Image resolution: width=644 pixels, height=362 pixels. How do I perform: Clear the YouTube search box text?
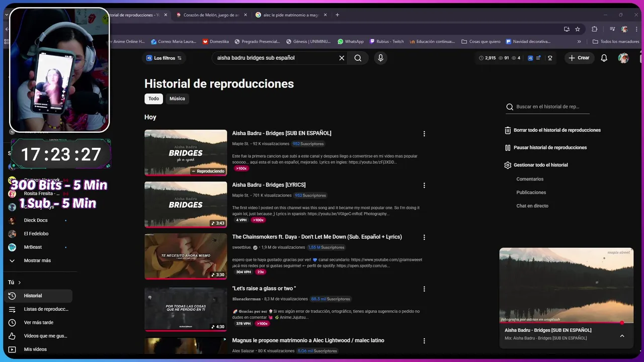(342, 58)
